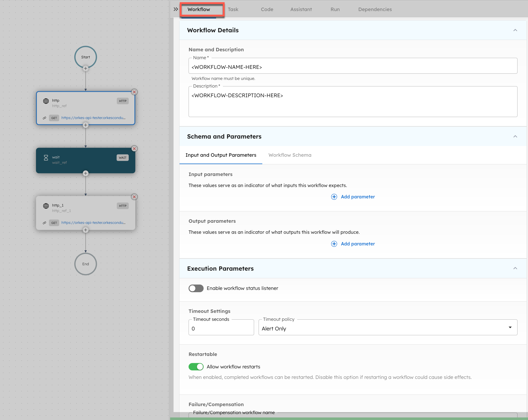Image resolution: width=528 pixels, height=420 pixels.
Task: Open the GET URL link on the http task
Action: [94, 118]
